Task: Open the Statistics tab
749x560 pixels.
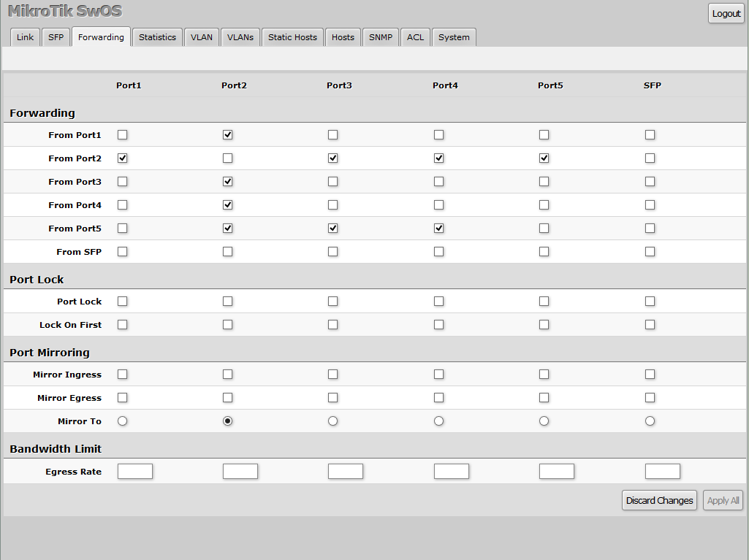Action: (157, 37)
